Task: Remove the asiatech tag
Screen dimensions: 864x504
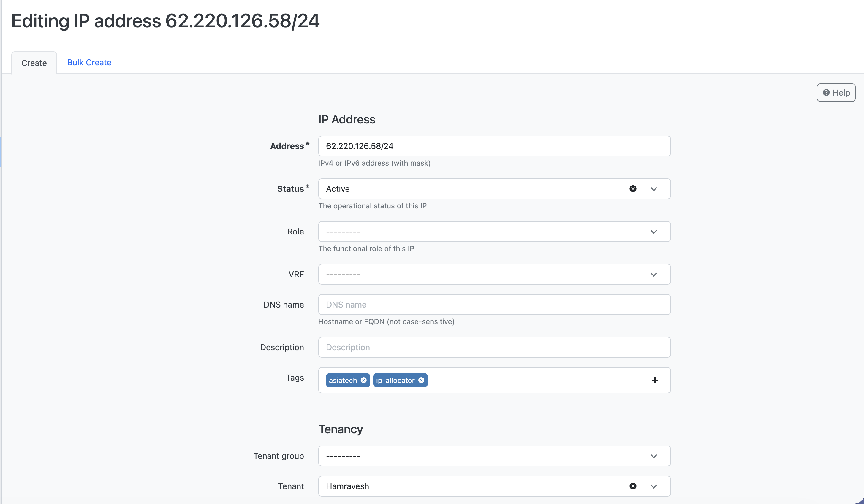Action: 364,380
